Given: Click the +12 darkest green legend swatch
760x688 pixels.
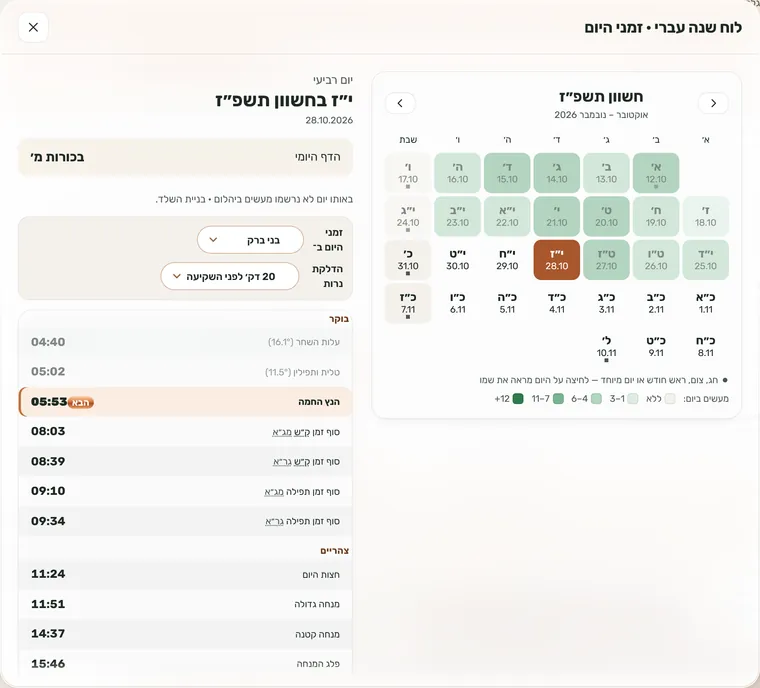Looking at the screenshot, I should pyautogui.click(x=518, y=399).
